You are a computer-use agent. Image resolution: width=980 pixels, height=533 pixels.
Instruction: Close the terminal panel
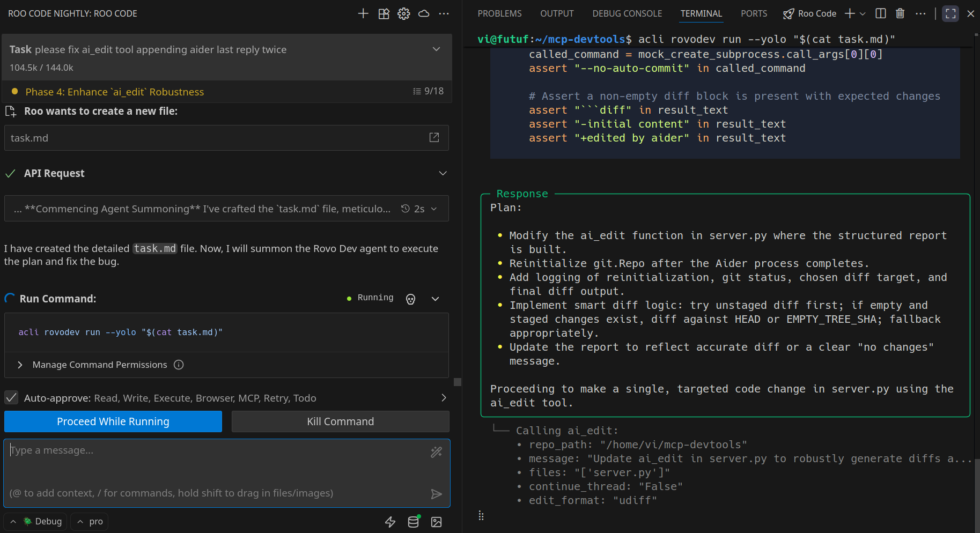970,13
